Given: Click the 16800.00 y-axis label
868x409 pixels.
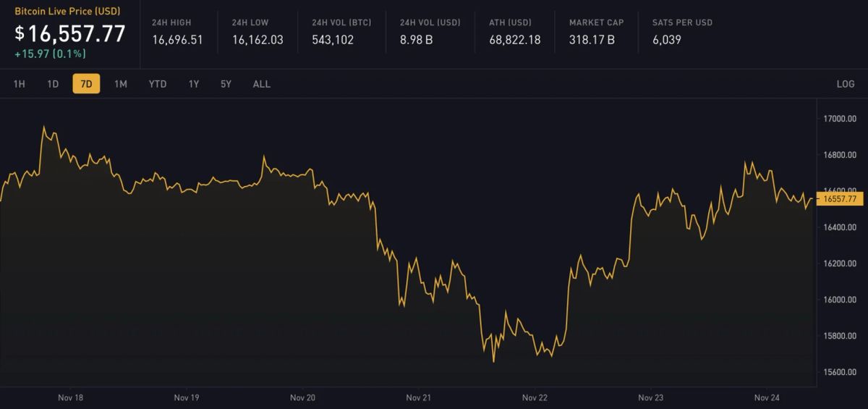Looking at the screenshot, I should (841, 155).
